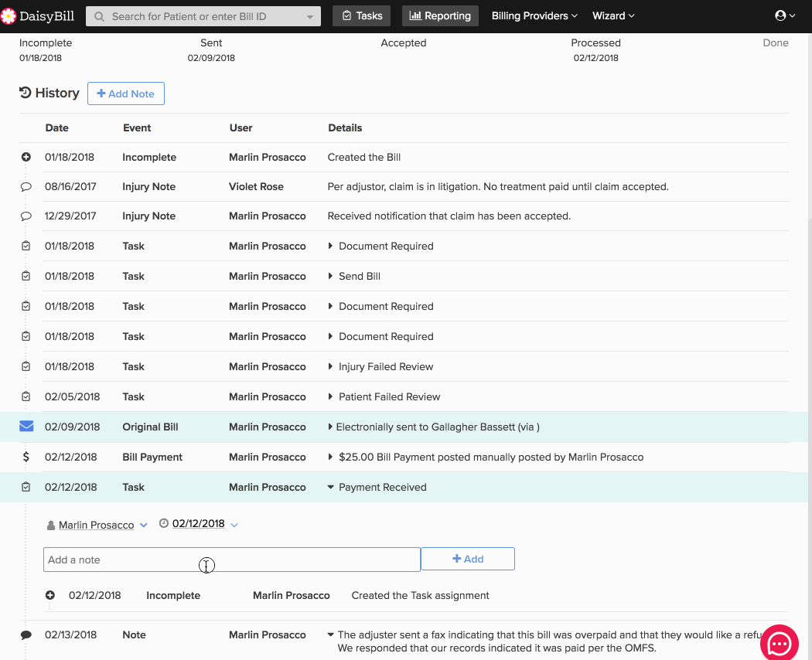Click the magnifier icon in search box

[99, 16]
